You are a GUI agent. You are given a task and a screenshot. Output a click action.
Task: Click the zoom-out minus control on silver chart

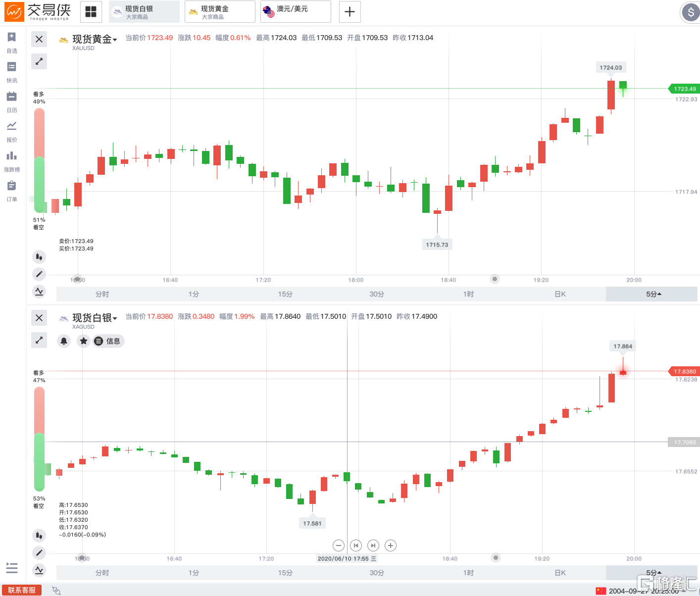[x=339, y=546]
